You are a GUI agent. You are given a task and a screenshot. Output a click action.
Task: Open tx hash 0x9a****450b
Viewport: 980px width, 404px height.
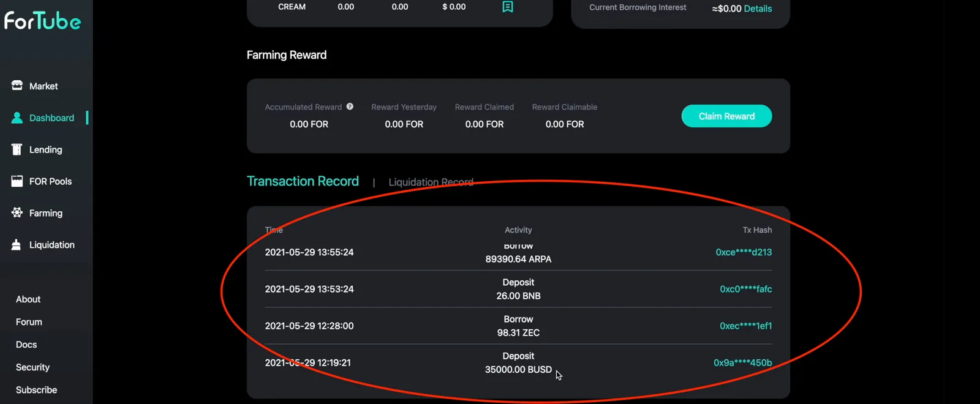point(742,362)
